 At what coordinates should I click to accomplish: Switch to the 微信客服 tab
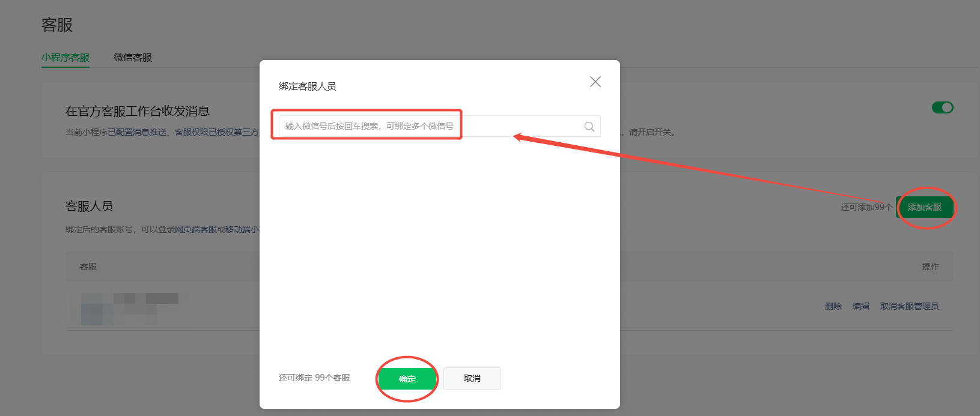click(x=132, y=58)
